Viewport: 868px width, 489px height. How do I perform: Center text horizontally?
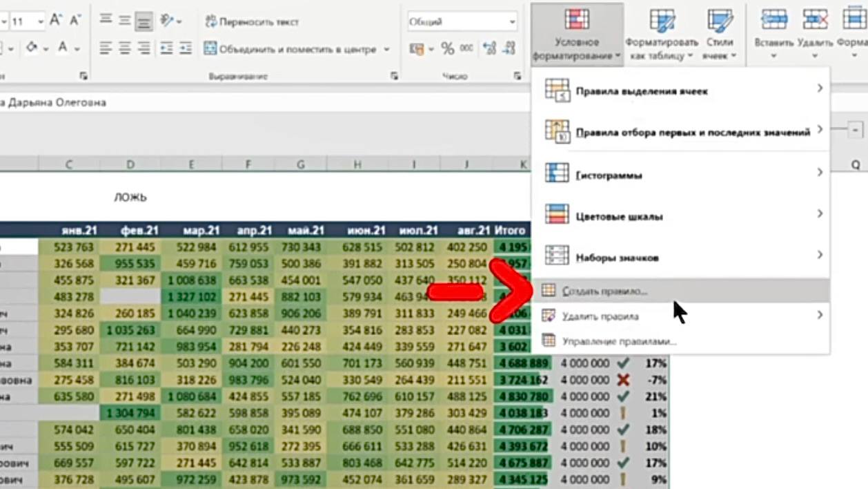point(125,48)
